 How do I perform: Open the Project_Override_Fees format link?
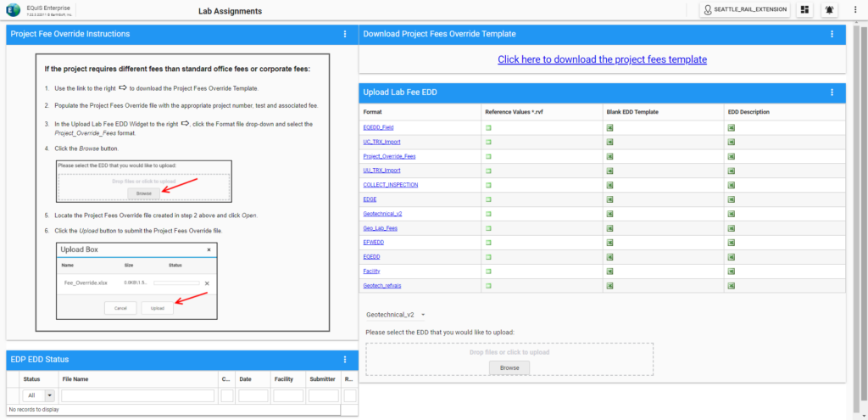tap(389, 157)
